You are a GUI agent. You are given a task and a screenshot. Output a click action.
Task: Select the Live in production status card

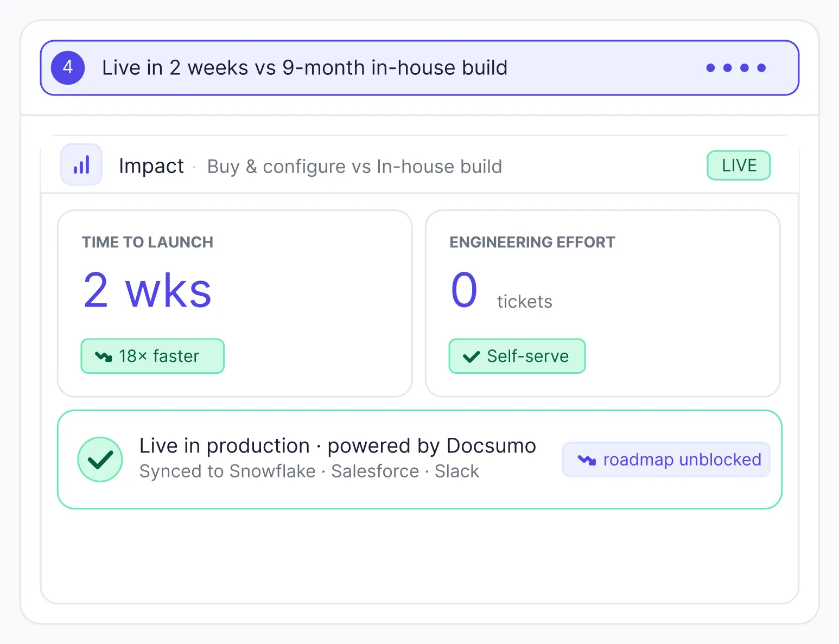(419, 460)
